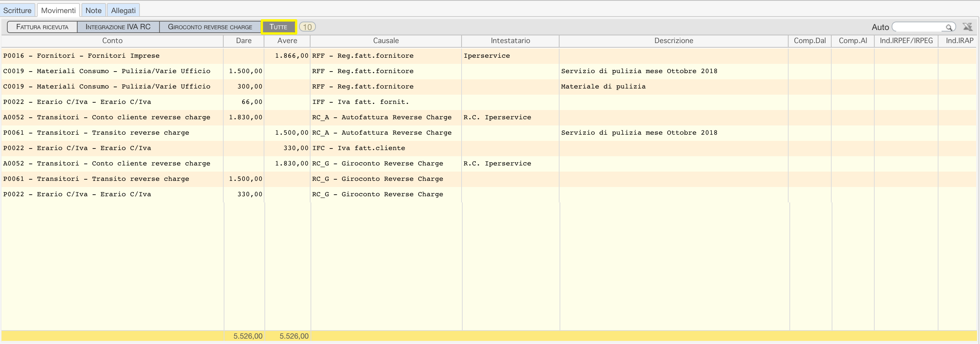The image size is (980, 344).
Task: Click the Avere column header
Action: (x=287, y=41)
